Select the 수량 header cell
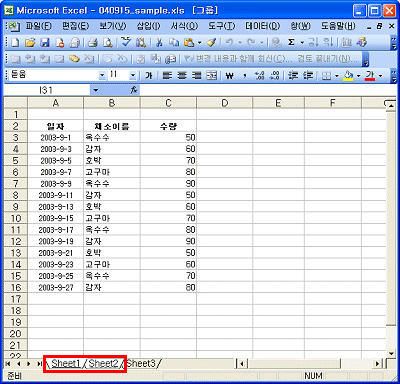This screenshot has height=384, width=400. click(x=168, y=126)
